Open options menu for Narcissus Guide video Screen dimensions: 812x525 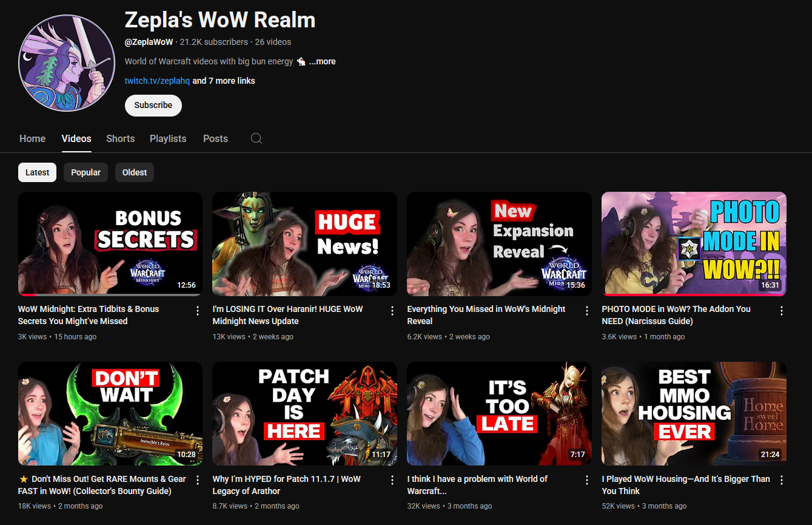click(782, 311)
